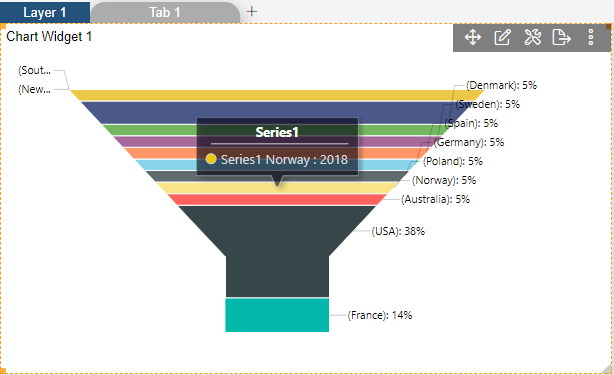Open the three-dot more options menu
Screen dimensions: 614x375
point(591,38)
